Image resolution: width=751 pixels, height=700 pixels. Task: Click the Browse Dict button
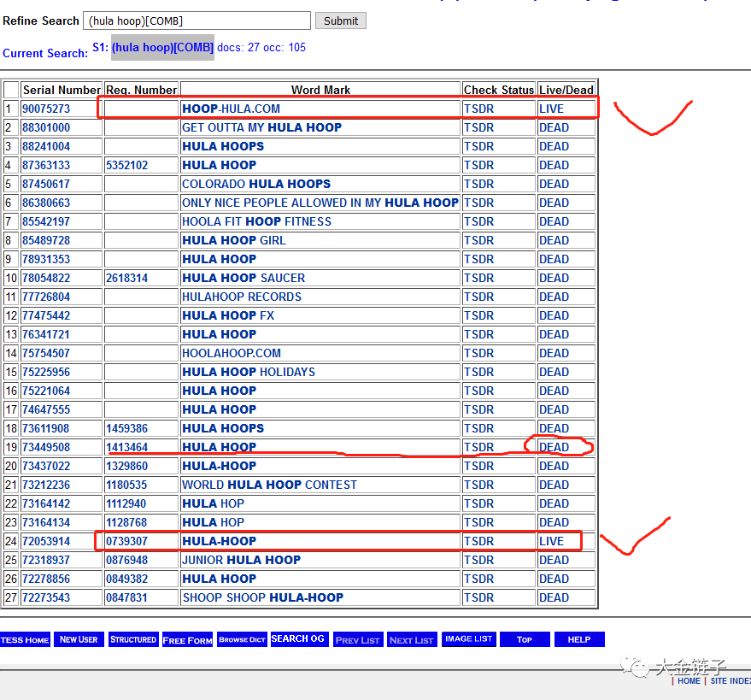242,639
